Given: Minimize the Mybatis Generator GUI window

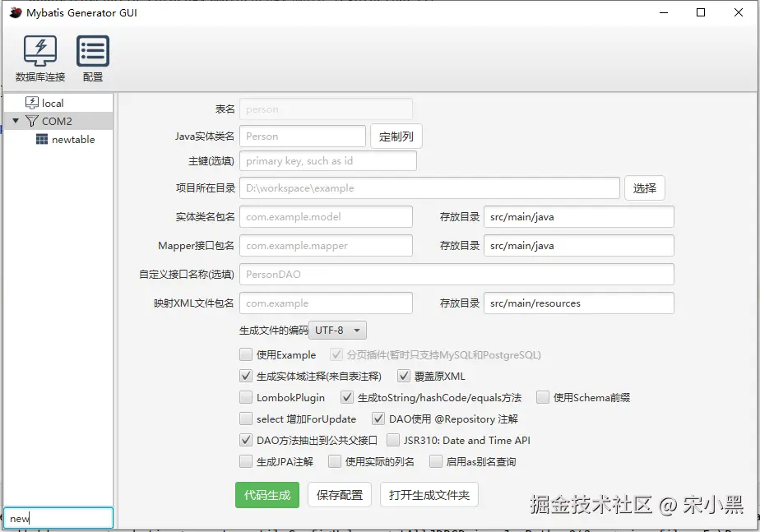Looking at the screenshot, I should 664,12.
